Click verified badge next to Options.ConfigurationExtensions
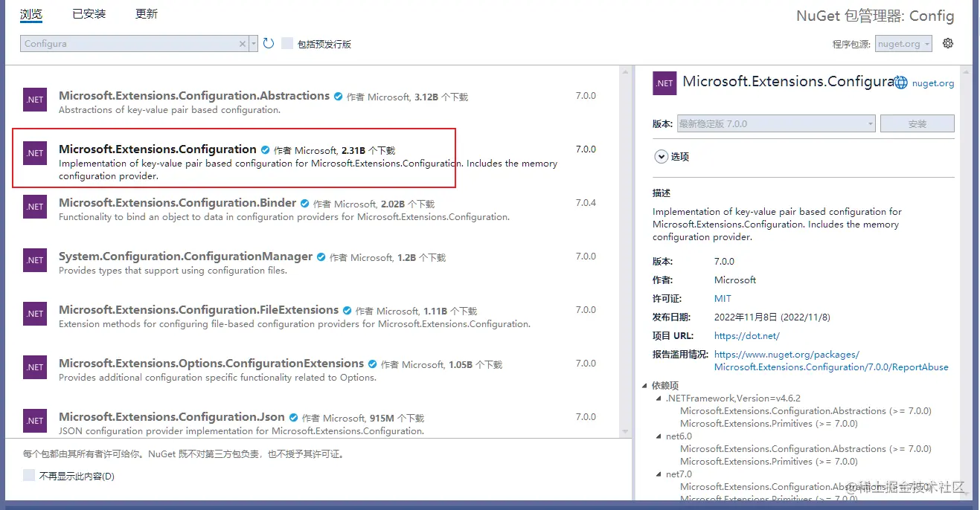This screenshot has width=980, height=510. pyautogui.click(x=373, y=364)
